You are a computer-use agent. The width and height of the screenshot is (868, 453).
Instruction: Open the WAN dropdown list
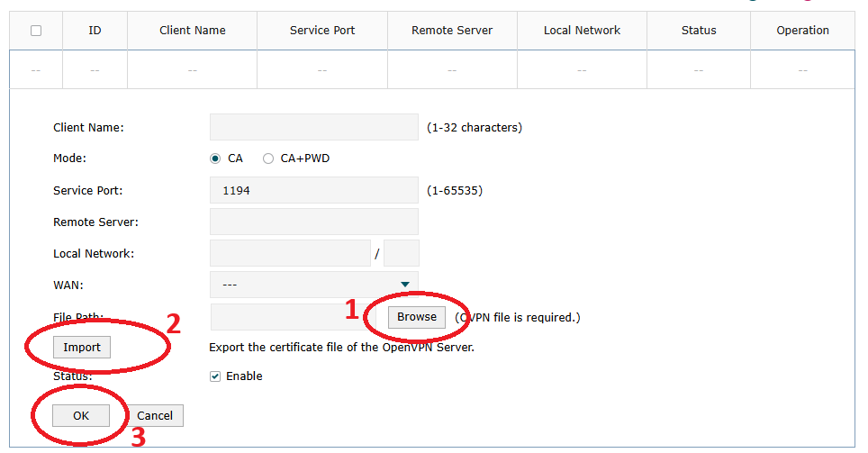pos(314,285)
